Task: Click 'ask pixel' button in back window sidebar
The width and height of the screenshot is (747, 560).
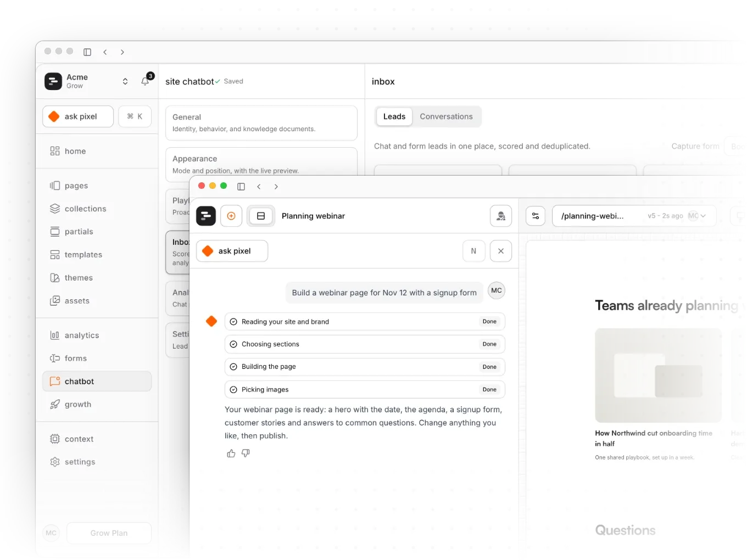Action: click(78, 116)
